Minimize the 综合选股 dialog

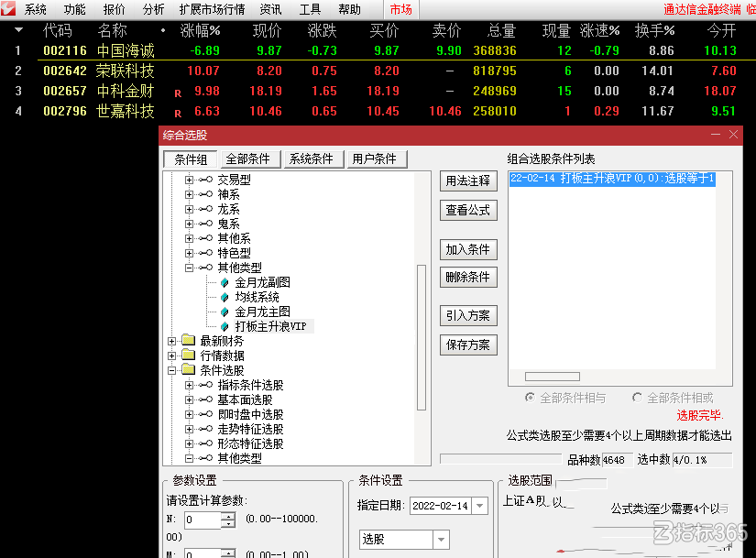click(716, 135)
